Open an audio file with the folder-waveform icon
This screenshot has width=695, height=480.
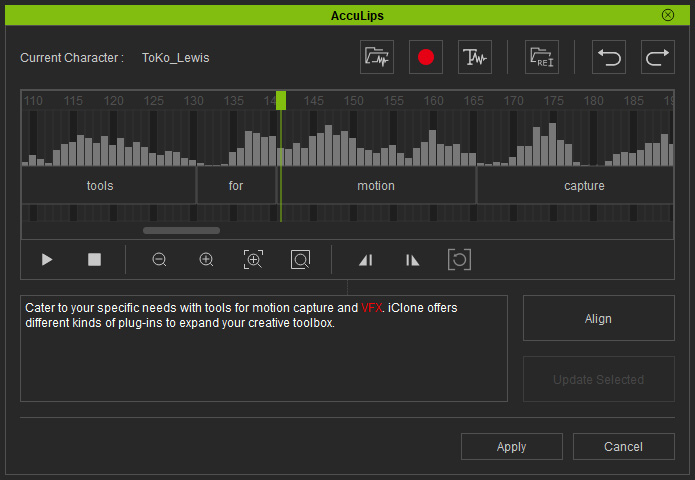click(377, 58)
